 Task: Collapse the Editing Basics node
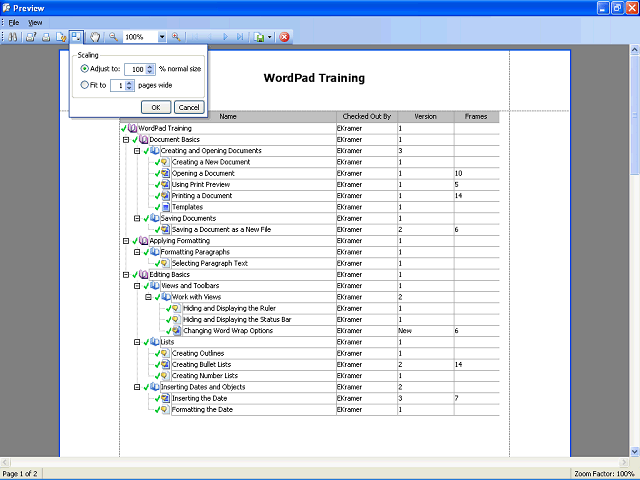126,275
